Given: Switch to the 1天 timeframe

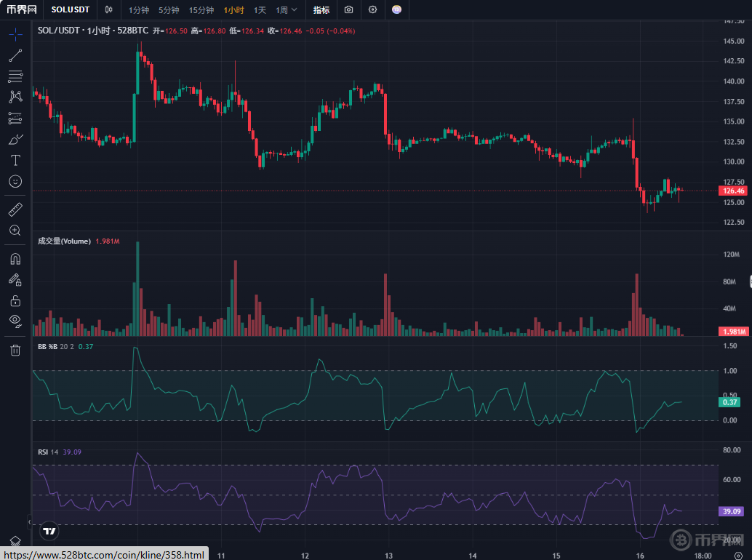Looking at the screenshot, I should [260, 10].
